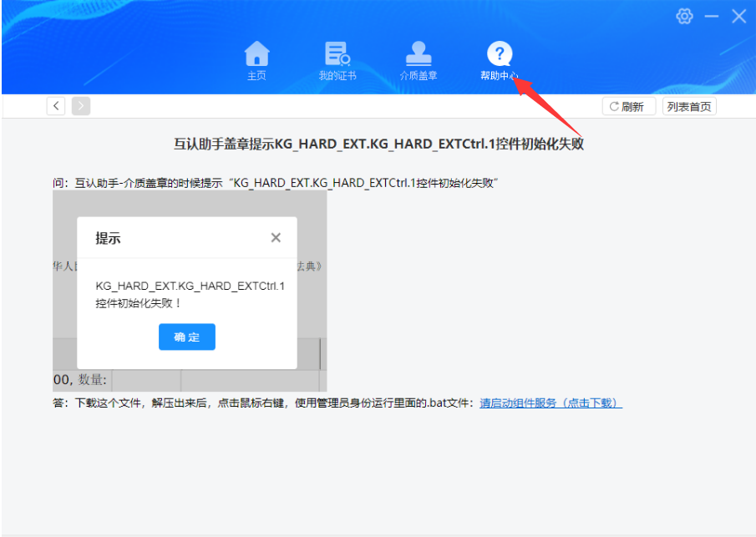Click the 我的证书 document icon
The image size is (756, 537).
coord(337,53)
